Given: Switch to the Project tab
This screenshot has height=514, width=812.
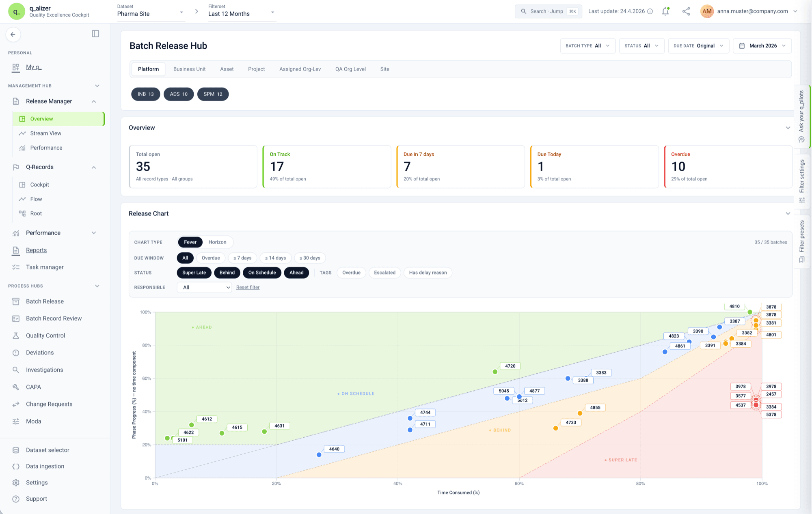Looking at the screenshot, I should [x=256, y=69].
